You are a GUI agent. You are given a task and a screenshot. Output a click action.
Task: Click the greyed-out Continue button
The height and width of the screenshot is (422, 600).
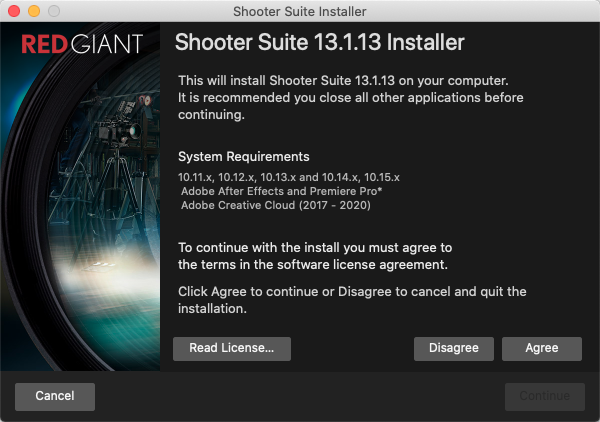544,396
